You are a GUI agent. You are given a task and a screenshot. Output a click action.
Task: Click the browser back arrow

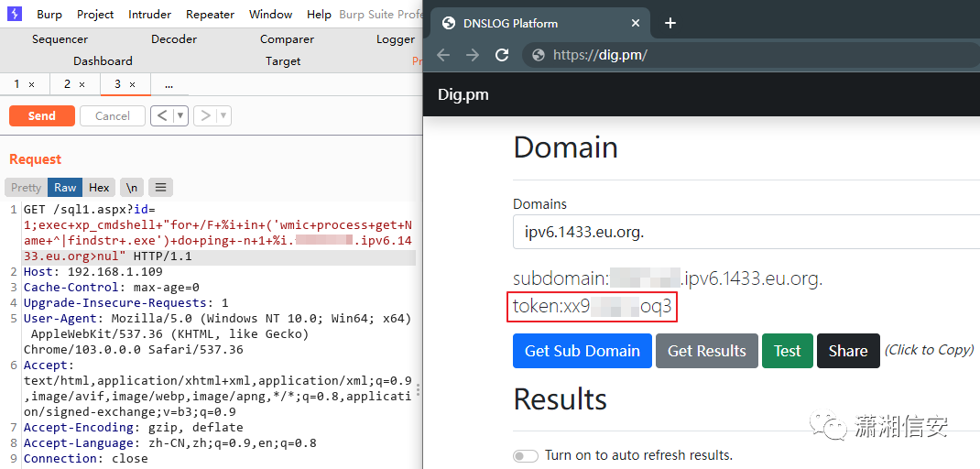pyautogui.click(x=443, y=55)
